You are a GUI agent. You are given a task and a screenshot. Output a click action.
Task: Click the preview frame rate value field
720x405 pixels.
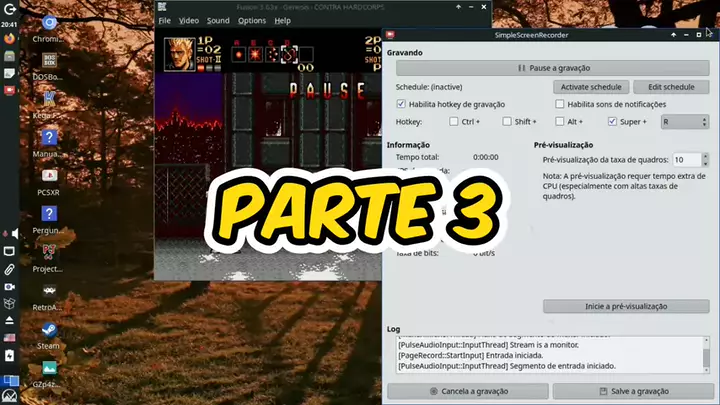[x=686, y=160]
